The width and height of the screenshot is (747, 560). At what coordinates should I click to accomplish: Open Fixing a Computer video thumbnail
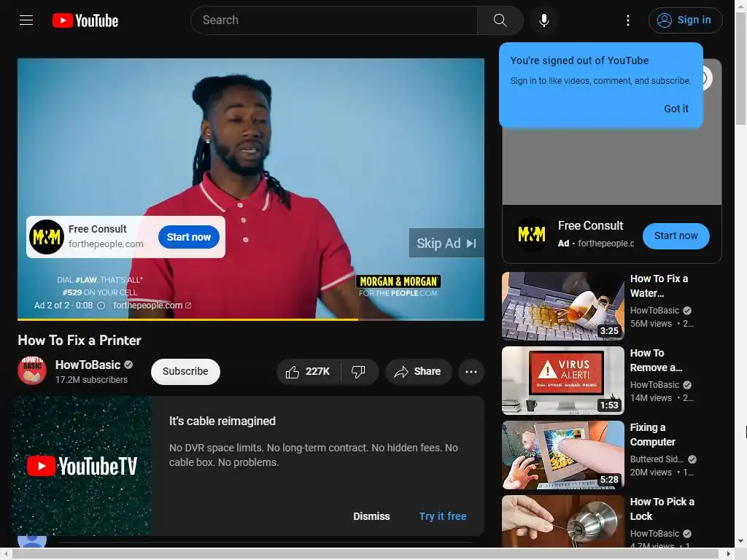(563, 455)
